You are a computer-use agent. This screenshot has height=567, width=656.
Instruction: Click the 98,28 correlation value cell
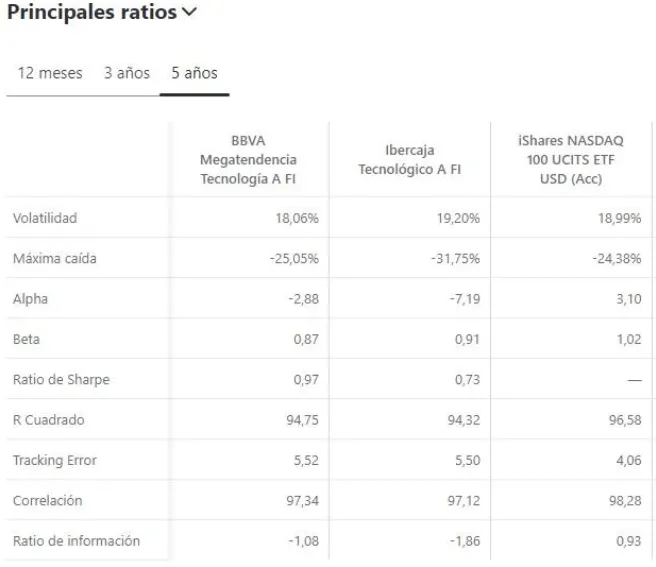coord(623,500)
